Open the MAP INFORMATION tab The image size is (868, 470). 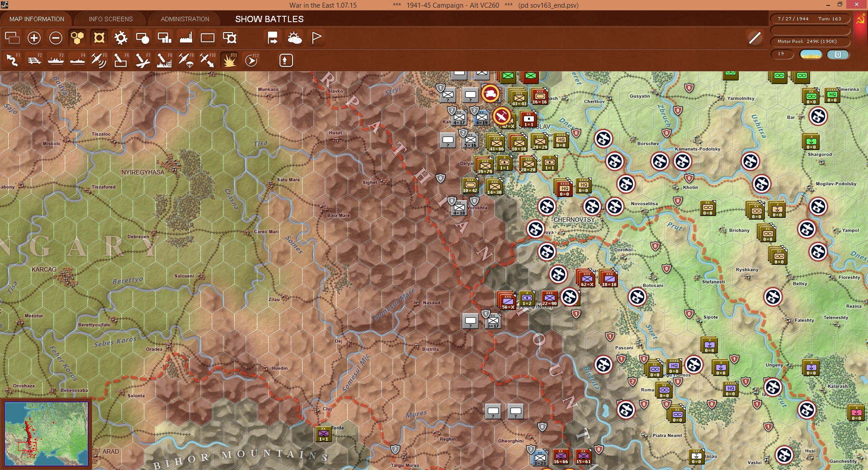[37, 19]
